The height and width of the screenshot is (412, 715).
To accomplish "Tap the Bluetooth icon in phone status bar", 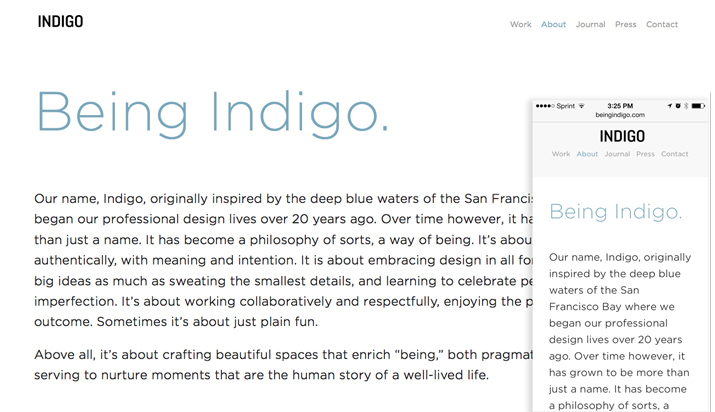I will (x=686, y=106).
